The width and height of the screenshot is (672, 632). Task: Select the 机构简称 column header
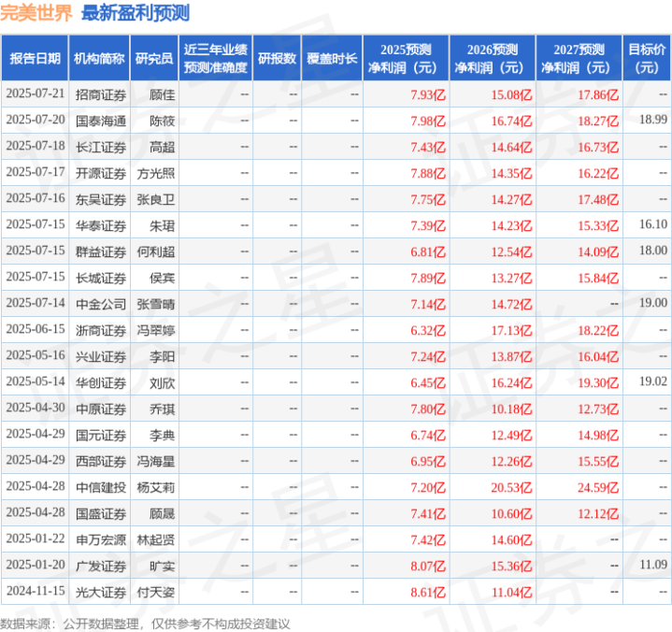[x=99, y=58]
